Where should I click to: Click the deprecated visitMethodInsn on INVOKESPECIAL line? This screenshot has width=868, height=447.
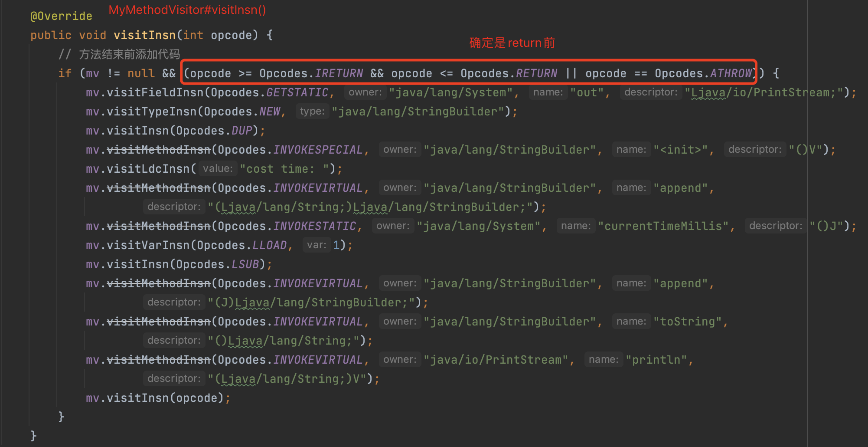pyautogui.click(x=159, y=150)
